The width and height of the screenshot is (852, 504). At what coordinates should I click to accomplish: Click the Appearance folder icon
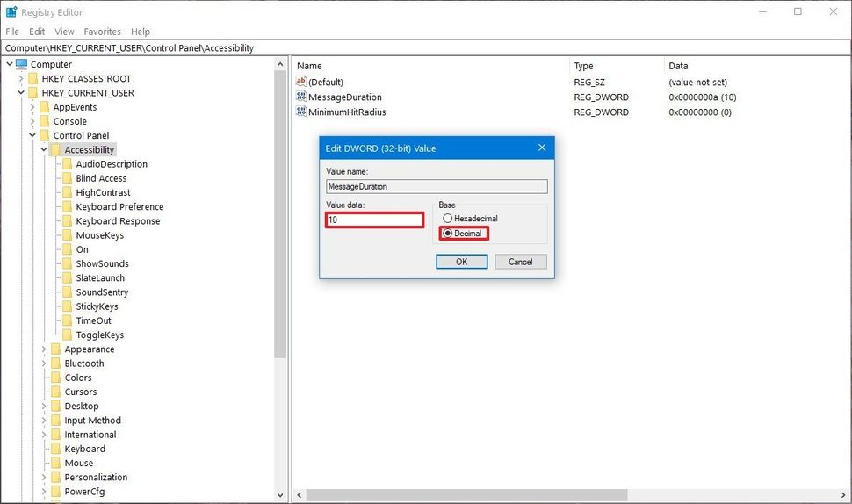point(56,349)
